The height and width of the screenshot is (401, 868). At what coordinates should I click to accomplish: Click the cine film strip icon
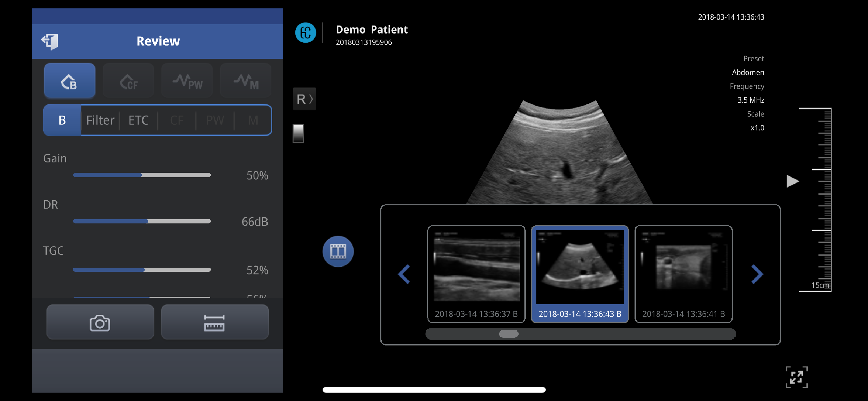pyautogui.click(x=338, y=252)
